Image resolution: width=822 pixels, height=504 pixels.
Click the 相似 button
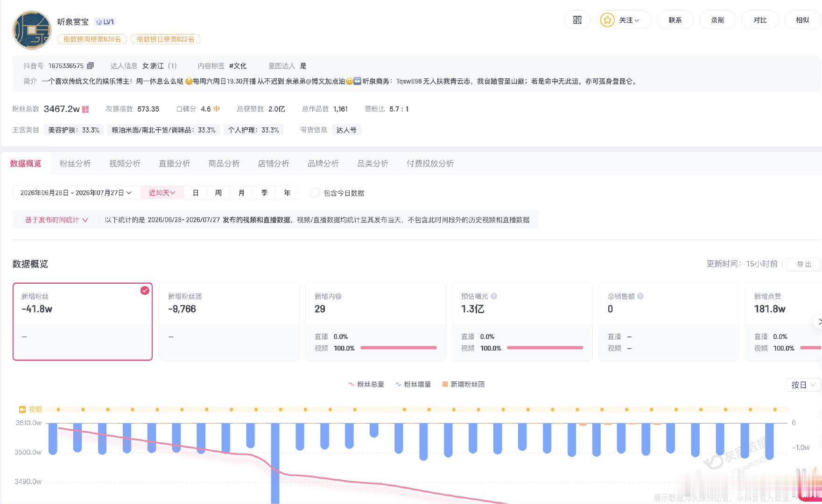coord(802,20)
